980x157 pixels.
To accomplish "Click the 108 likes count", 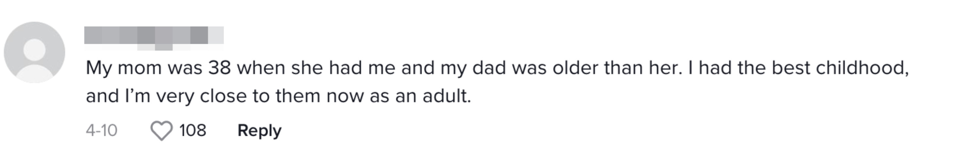I will 192,130.
